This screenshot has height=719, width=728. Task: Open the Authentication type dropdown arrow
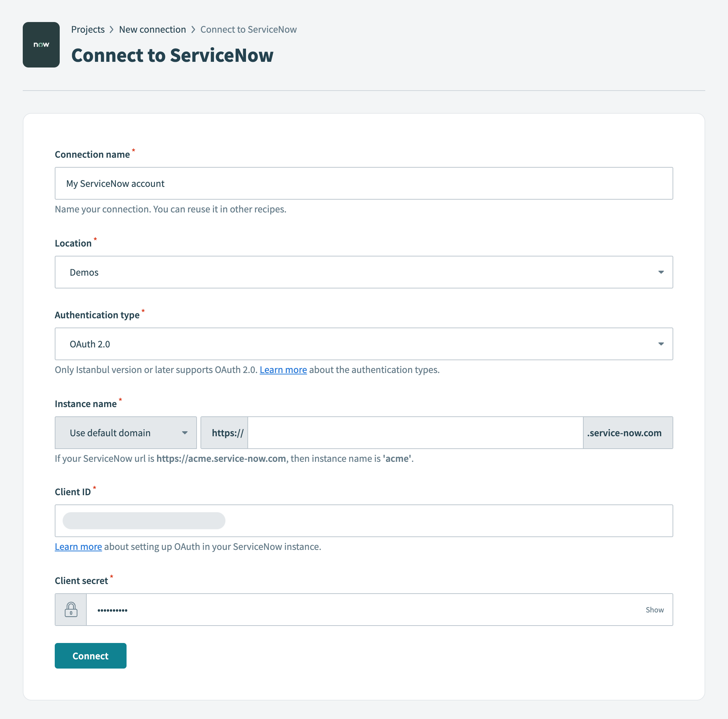661,344
